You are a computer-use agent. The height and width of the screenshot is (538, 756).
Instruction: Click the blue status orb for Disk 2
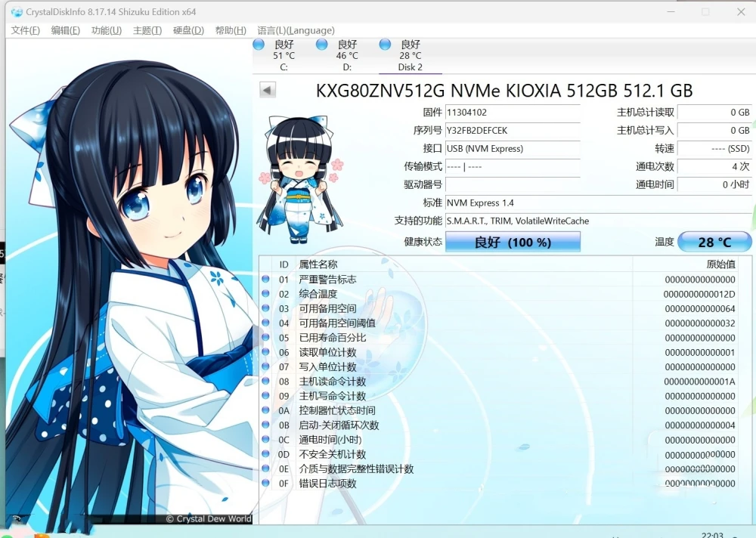click(x=386, y=45)
